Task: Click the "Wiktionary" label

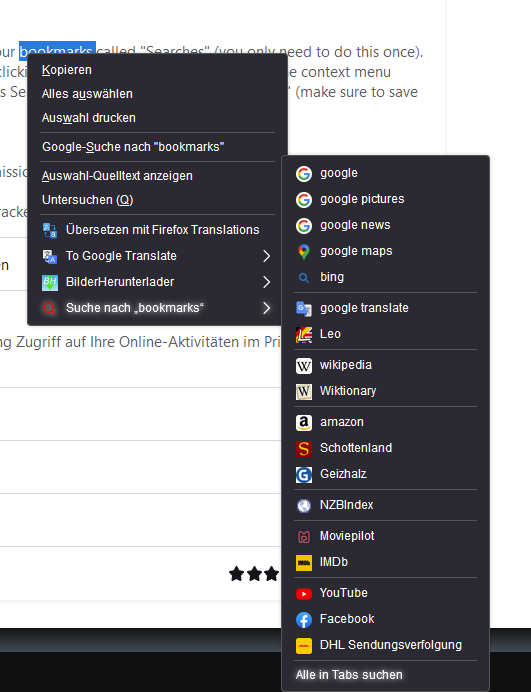Action: click(x=348, y=391)
